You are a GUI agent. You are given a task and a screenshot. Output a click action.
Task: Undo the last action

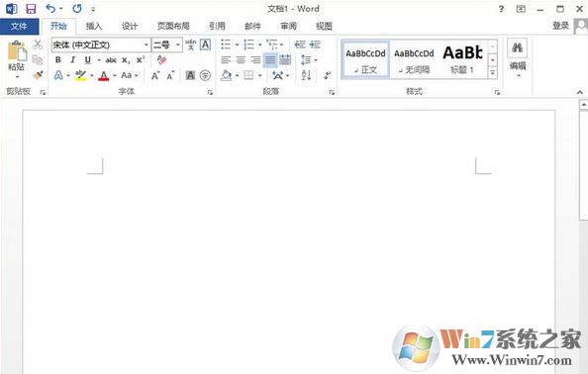tap(50, 8)
